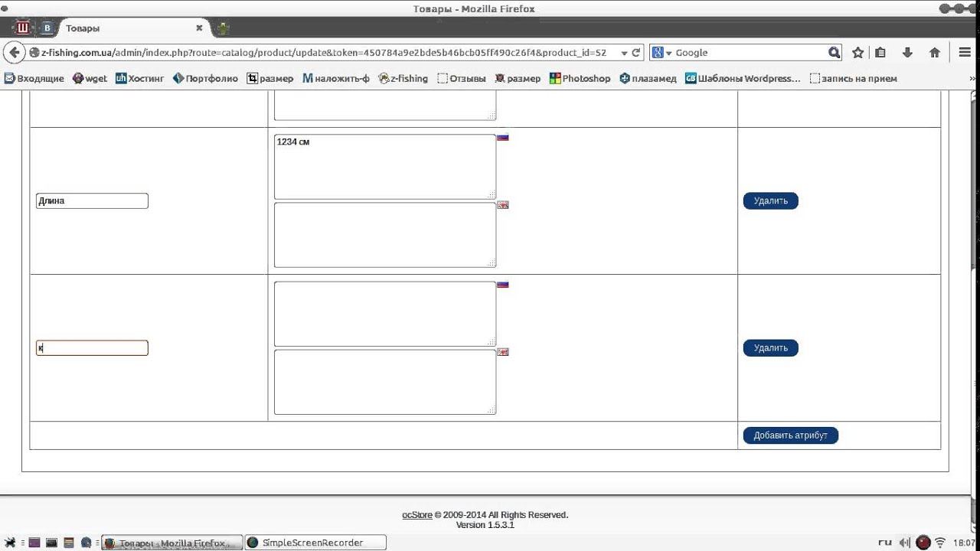Go back using the browser back arrow
Screen dimensions: 980x551
15,53
